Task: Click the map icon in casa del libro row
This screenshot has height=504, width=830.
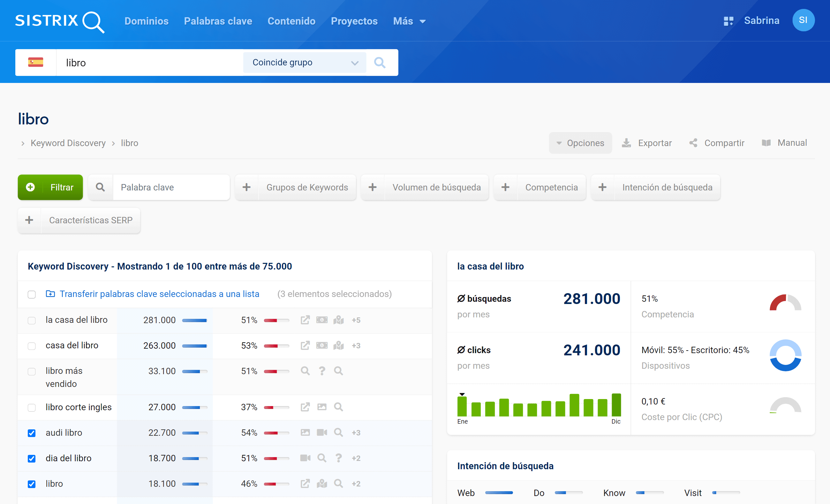Action: (x=338, y=346)
